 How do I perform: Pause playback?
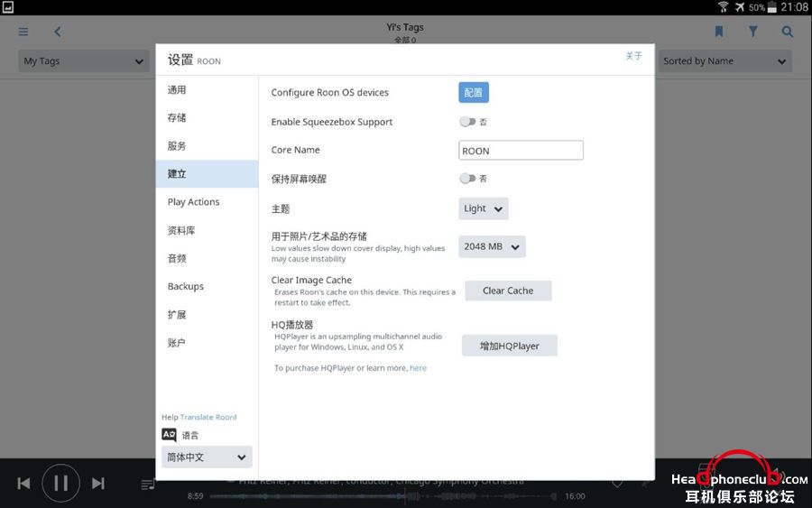(x=60, y=483)
